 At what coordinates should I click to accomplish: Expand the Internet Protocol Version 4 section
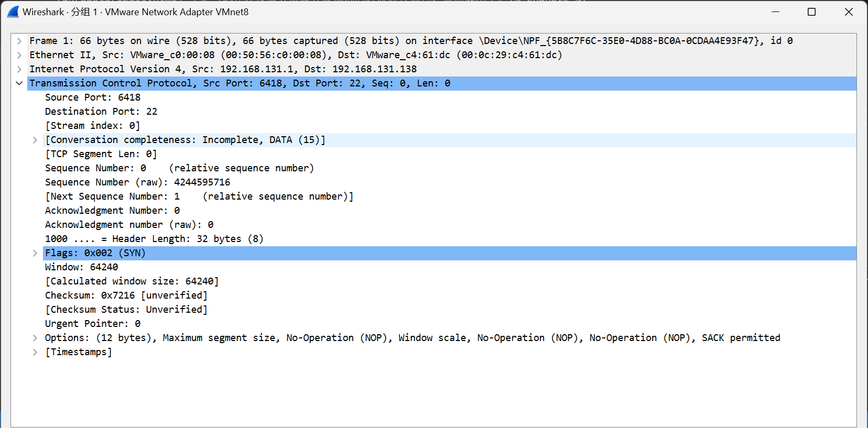tap(19, 69)
